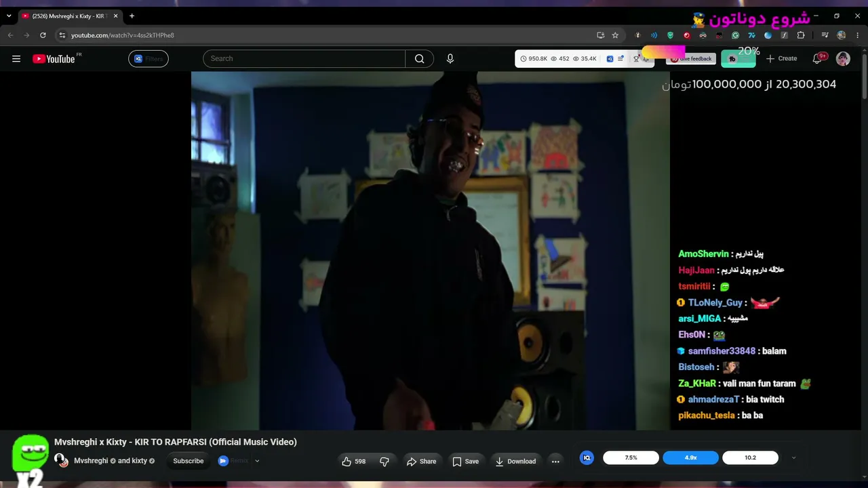The width and height of the screenshot is (868, 488).
Task: Open the blue sound waves extension icon
Action: (x=654, y=35)
